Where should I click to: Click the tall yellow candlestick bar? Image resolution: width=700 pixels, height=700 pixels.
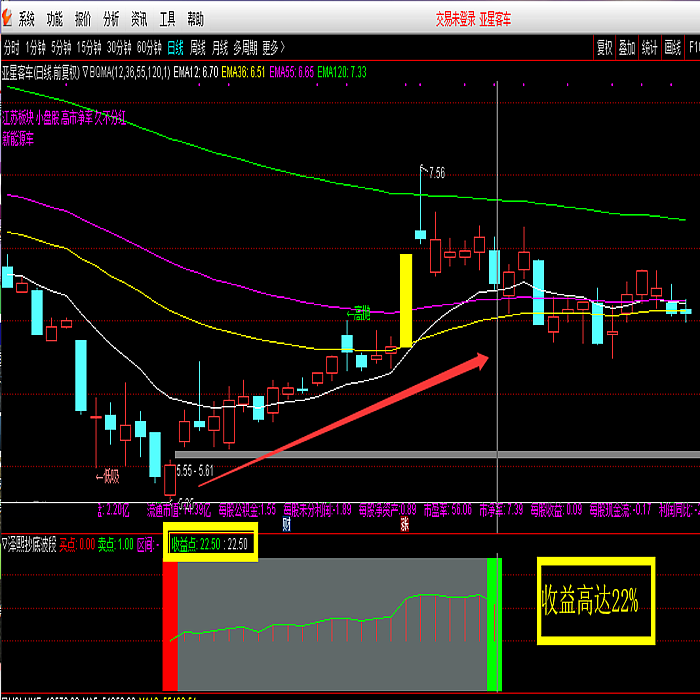tap(406, 300)
